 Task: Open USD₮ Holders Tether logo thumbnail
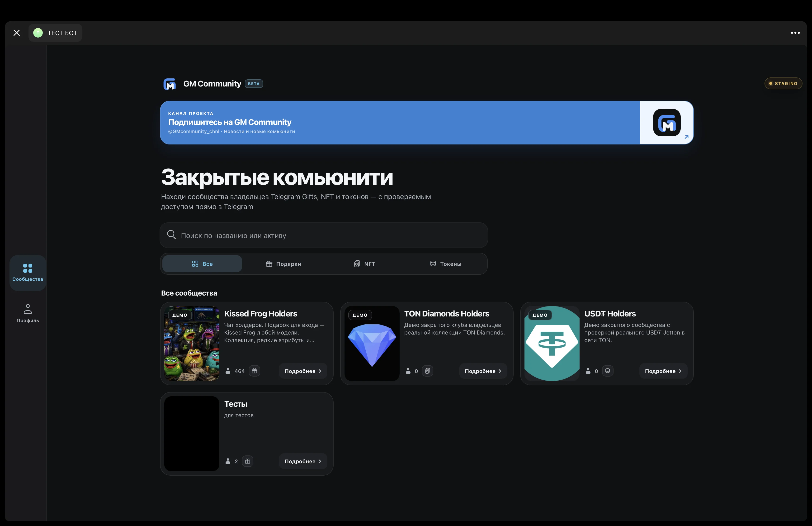pyautogui.click(x=552, y=343)
